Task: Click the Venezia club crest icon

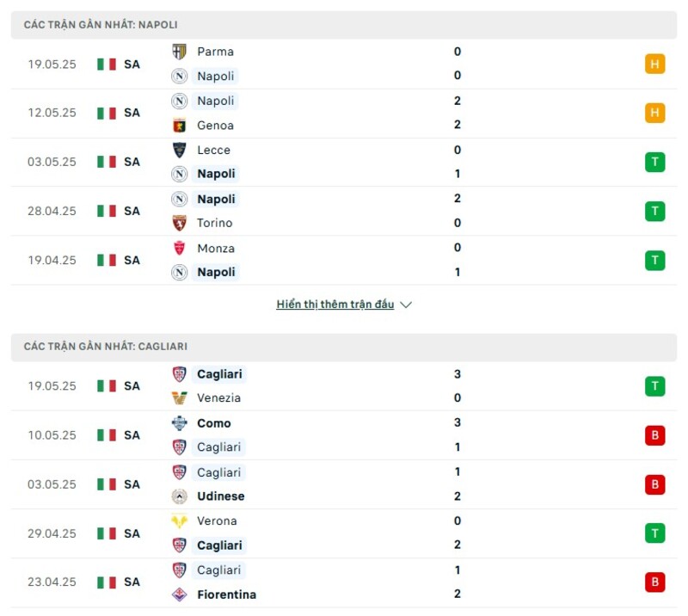Action: coord(179,398)
